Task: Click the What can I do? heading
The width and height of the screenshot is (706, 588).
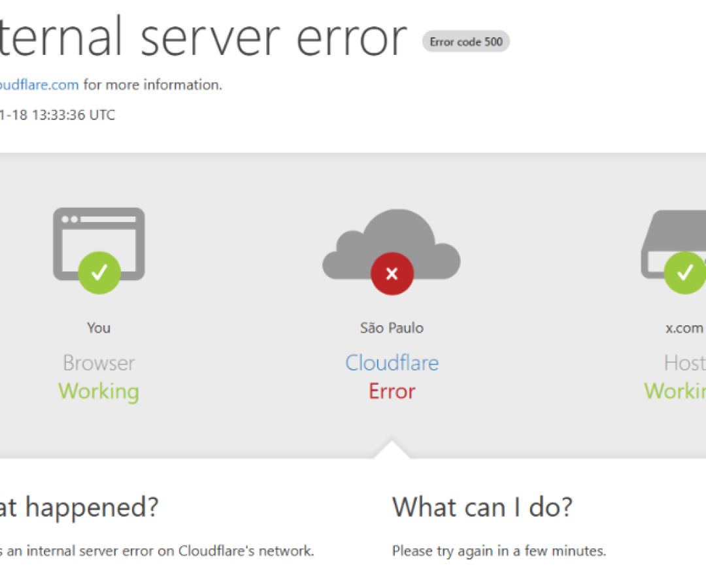Action: click(x=482, y=507)
